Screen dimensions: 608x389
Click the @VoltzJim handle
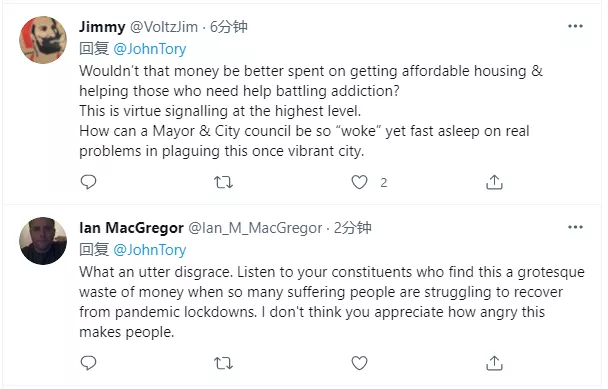coord(164,27)
